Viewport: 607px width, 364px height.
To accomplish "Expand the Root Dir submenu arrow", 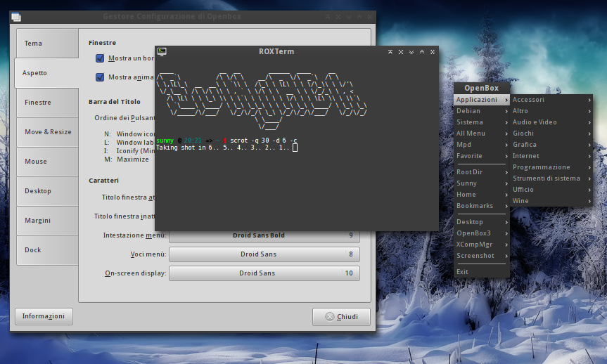I will (x=506, y=173).
